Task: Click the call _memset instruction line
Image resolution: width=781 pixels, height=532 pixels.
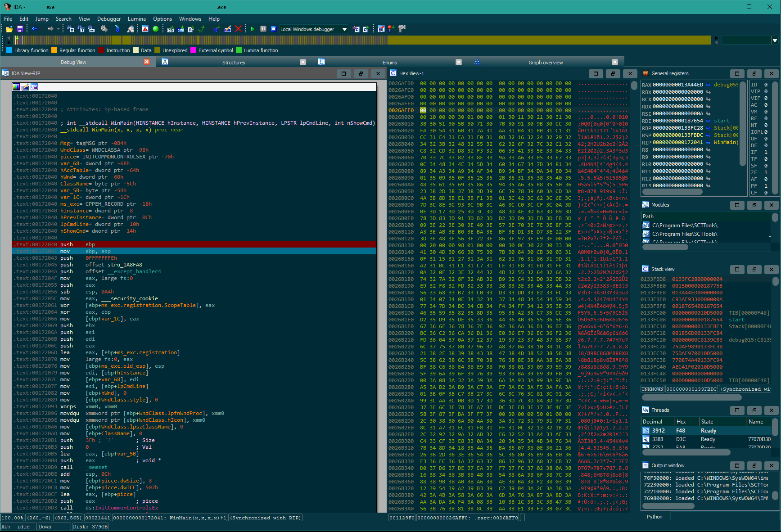Action: click(x=194, y=467)
